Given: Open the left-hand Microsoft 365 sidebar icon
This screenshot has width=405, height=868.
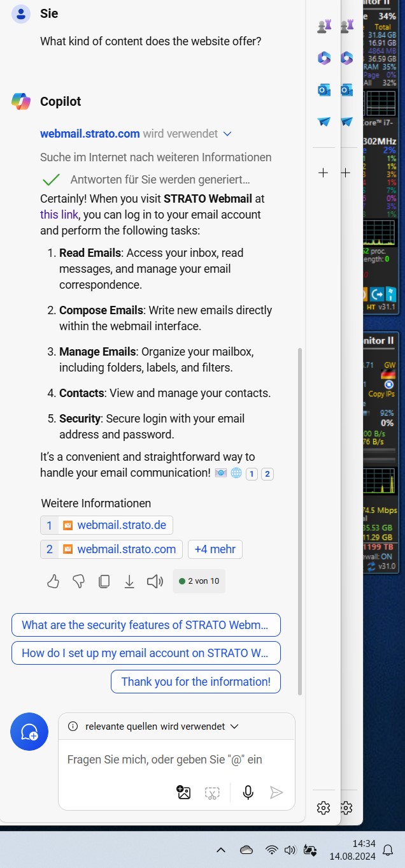Looking at the screenshot, I should [324, 58].
